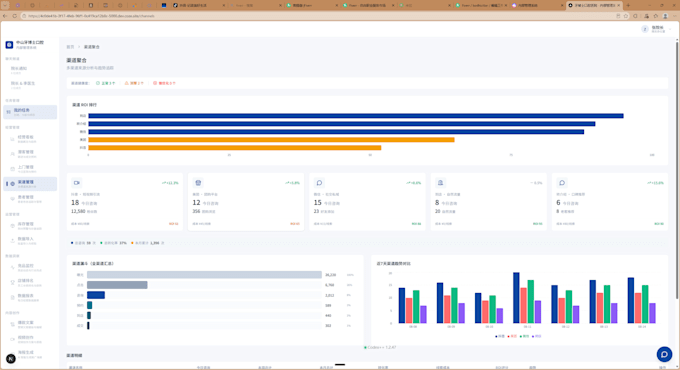The image size is (680, 370).
Task: Click the 库存管理 sidebar icon
Action: pyautogui.click(x=12, y=226)
